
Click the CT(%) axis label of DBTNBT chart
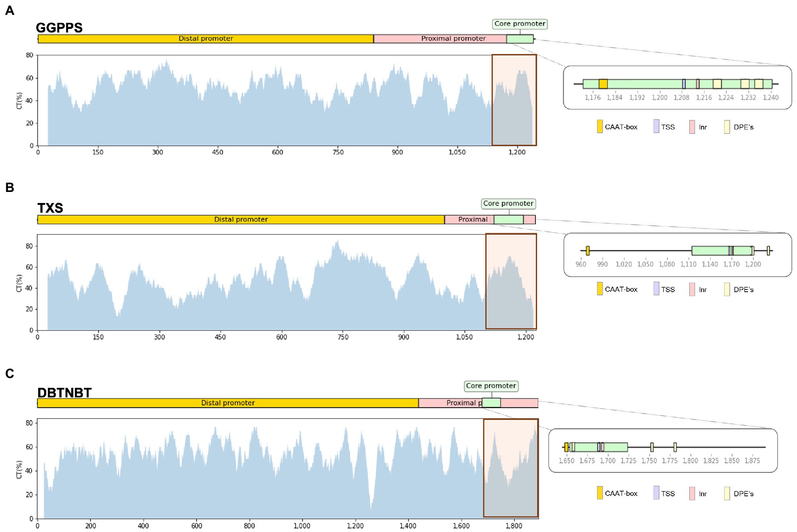tap(19, 469)
